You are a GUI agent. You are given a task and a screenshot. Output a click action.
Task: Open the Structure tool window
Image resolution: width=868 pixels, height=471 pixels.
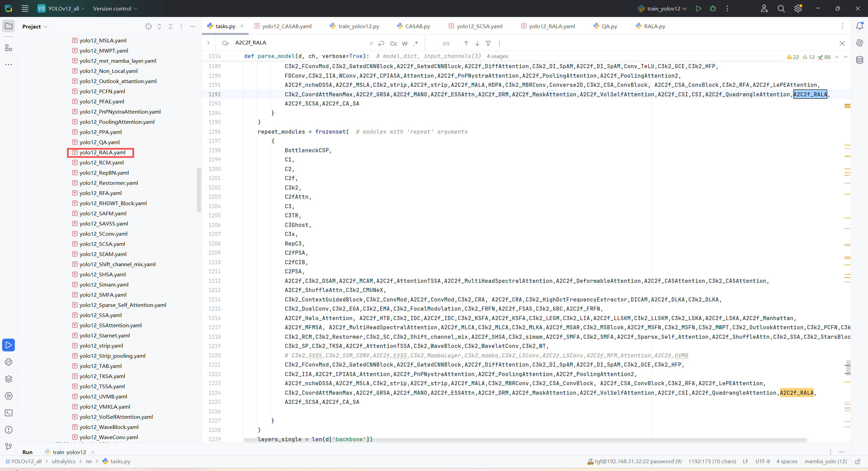tap(8, 48)
